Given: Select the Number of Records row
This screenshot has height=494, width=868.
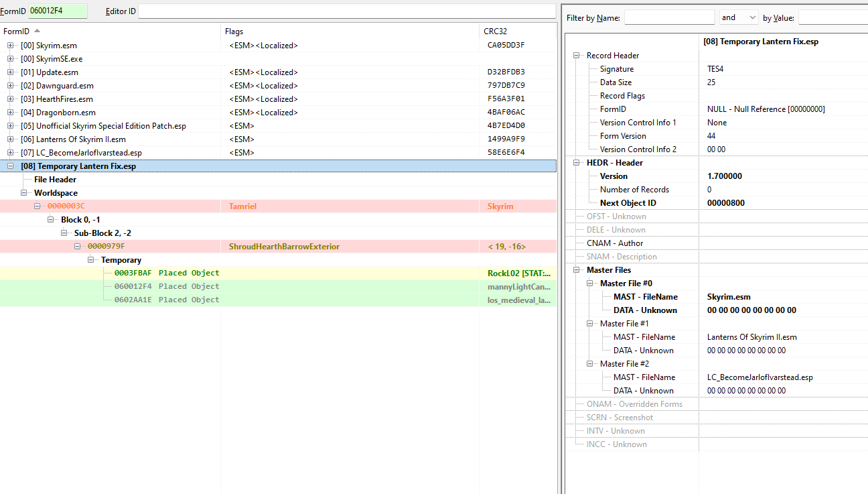Looking at the screenshot, I should pos(717,190).
